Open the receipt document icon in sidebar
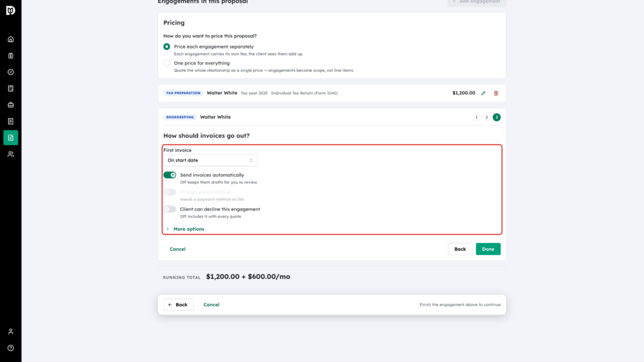Image resolution: width=644 pixels, height=362 pixels. [11, 121]
